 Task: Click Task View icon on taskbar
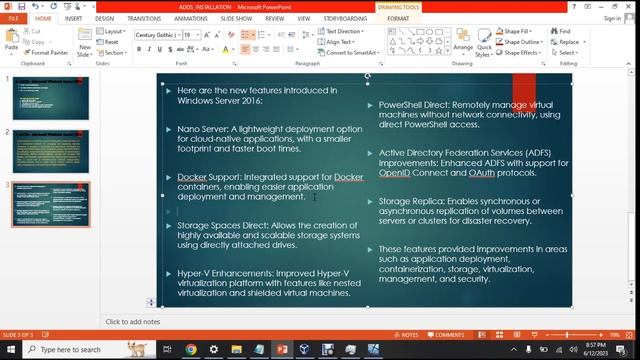[167, 349]
